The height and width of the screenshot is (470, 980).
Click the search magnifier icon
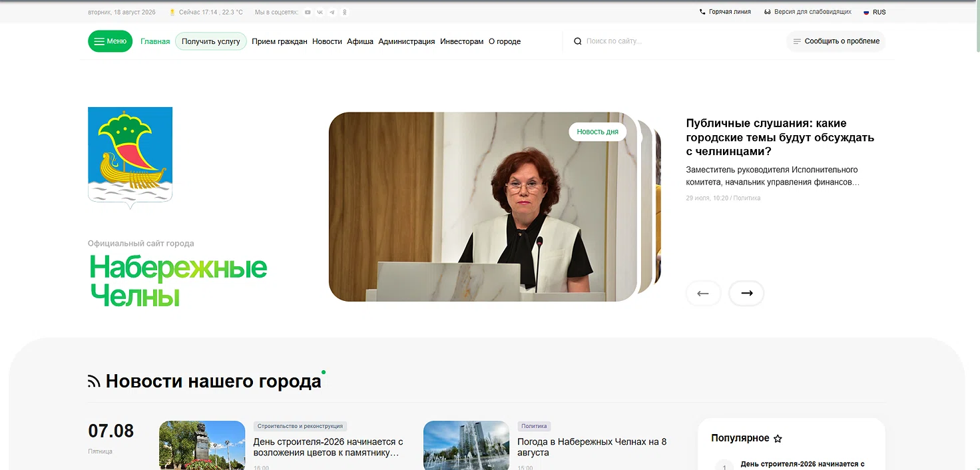[x=578, y=41]
